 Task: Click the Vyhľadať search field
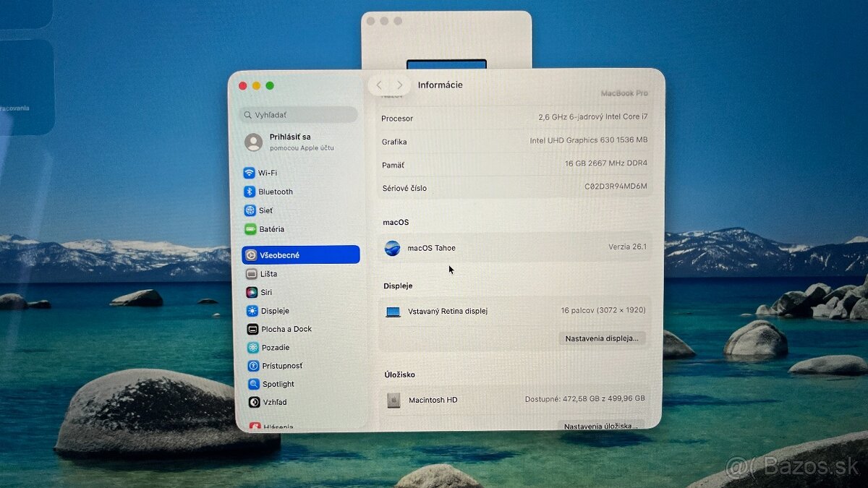click(x=299, y=115)
